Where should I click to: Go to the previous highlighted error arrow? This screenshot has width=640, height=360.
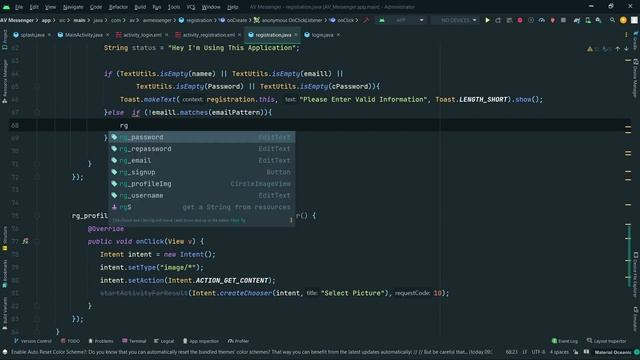click(618, 49)
